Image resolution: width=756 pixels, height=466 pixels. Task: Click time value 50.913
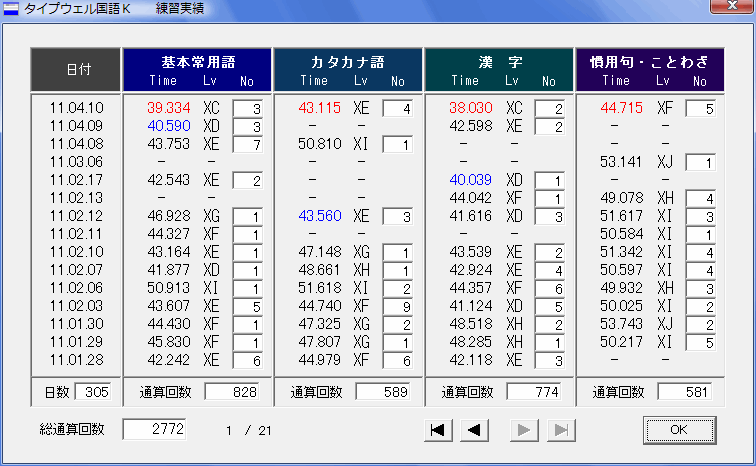[x=169, y=288]
